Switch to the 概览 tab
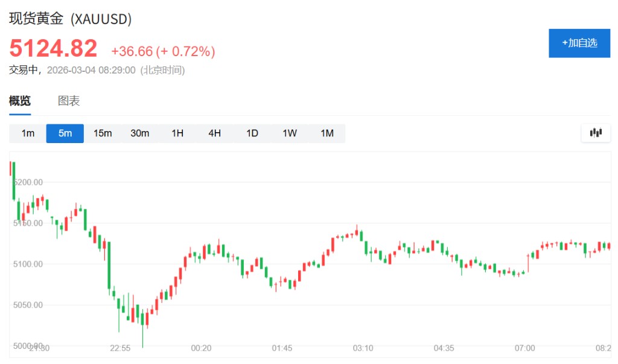The image size is (618, 364). [x=20, y=101]
